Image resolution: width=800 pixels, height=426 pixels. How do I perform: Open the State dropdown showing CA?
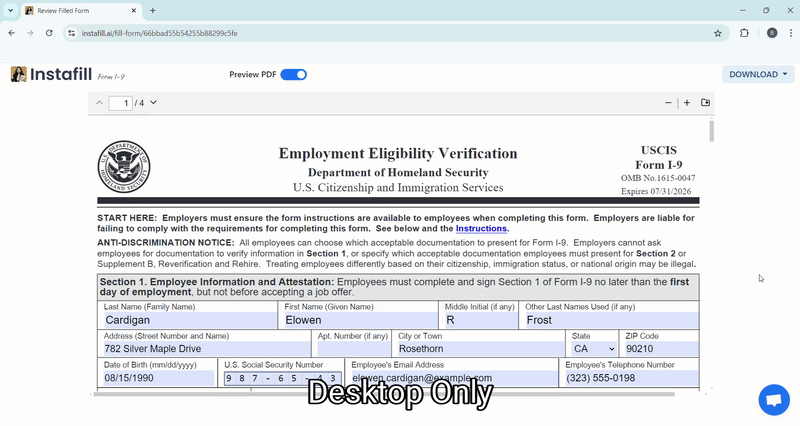point(594,349)
